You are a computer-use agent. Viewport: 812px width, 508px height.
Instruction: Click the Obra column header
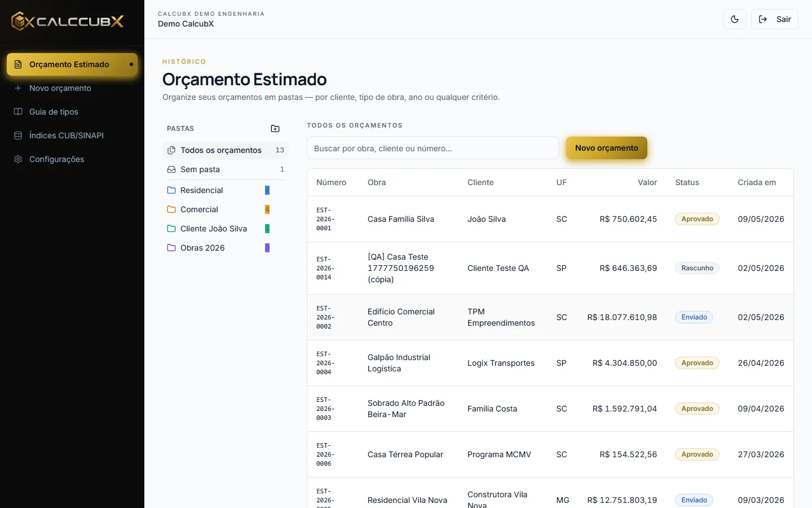pyautogui.click(x=377, y=182)
